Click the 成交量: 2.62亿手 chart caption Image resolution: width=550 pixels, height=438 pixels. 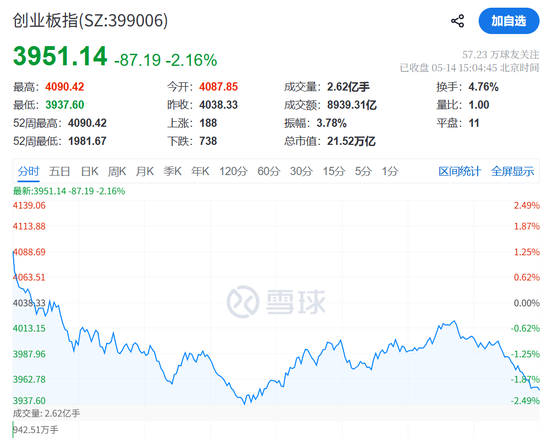click(46, 413)
